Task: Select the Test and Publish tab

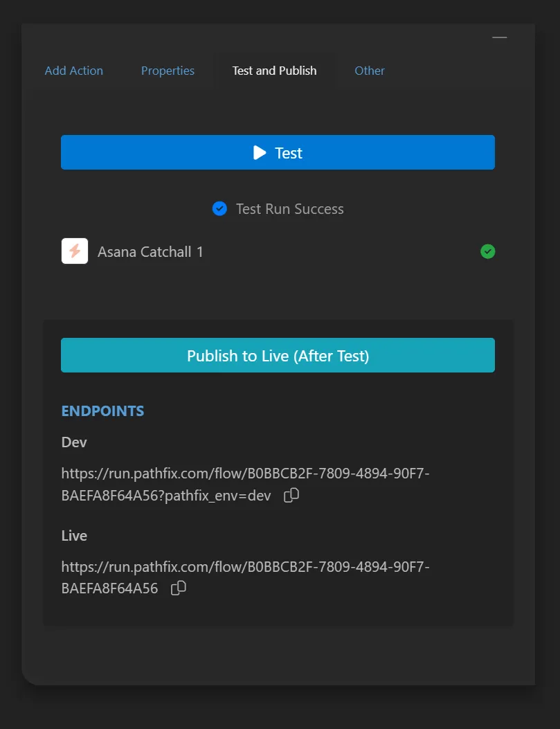Action: tap(274, 71)
